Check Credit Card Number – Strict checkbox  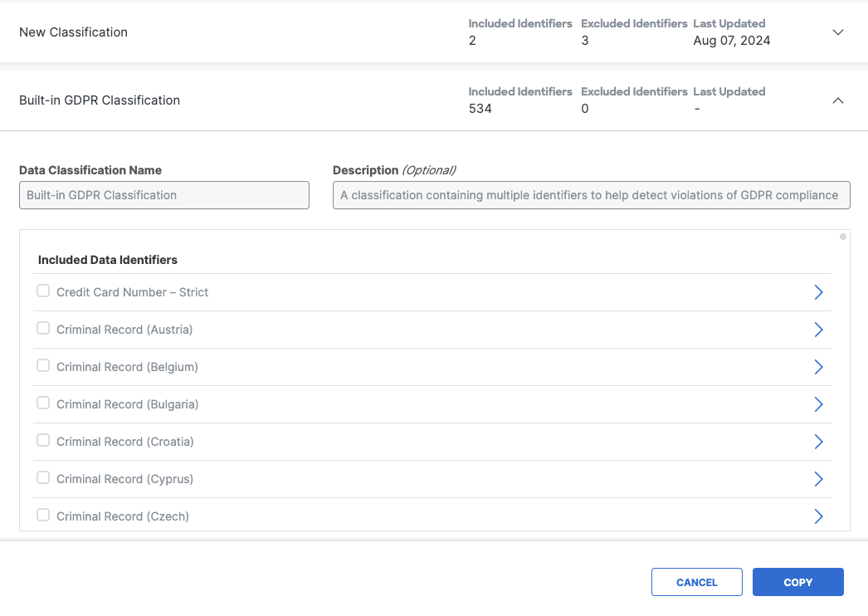[x=43, y=291]
